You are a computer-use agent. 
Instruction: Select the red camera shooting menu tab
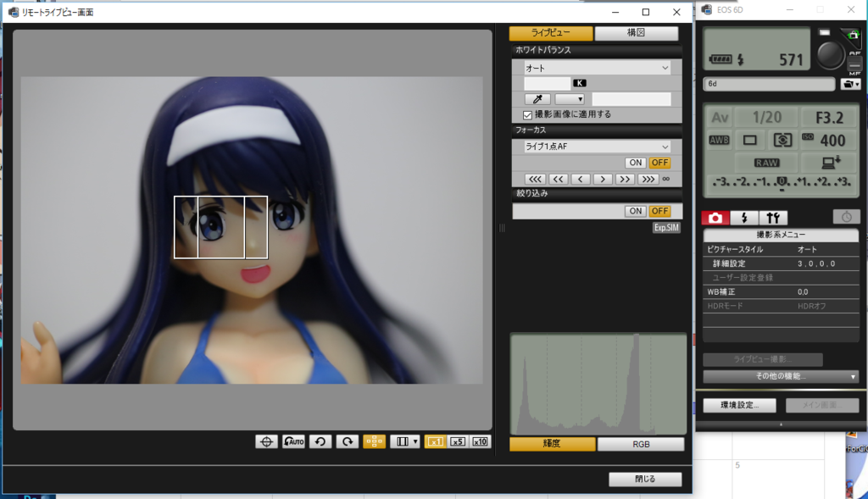point(715,218)
